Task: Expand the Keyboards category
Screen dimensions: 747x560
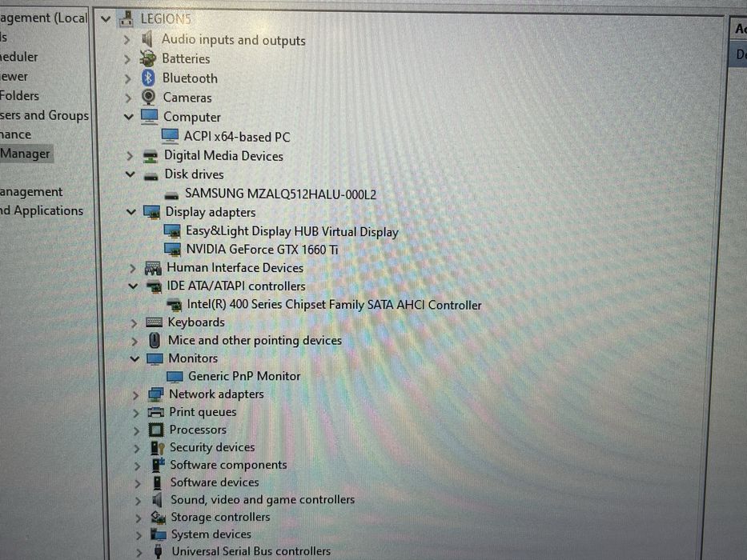Action: 134,323
